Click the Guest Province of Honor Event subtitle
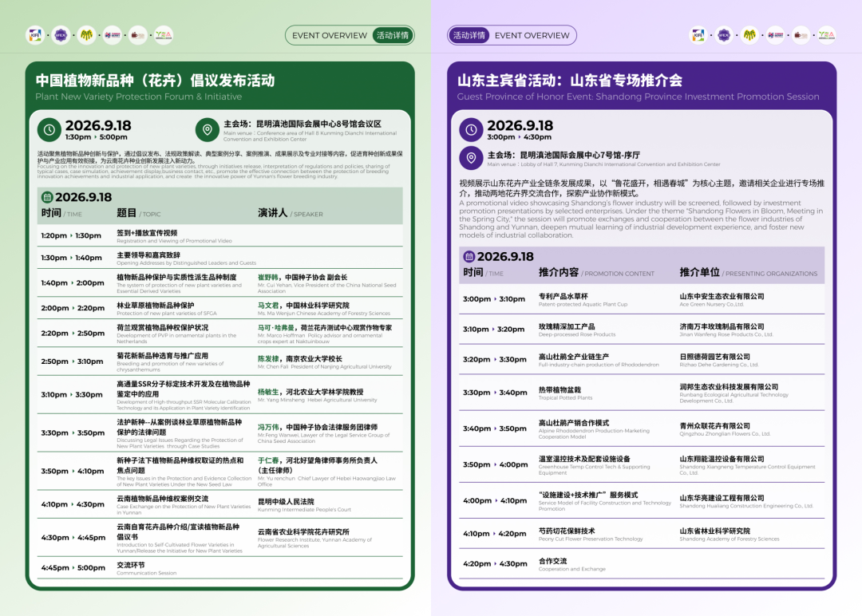 638,97
